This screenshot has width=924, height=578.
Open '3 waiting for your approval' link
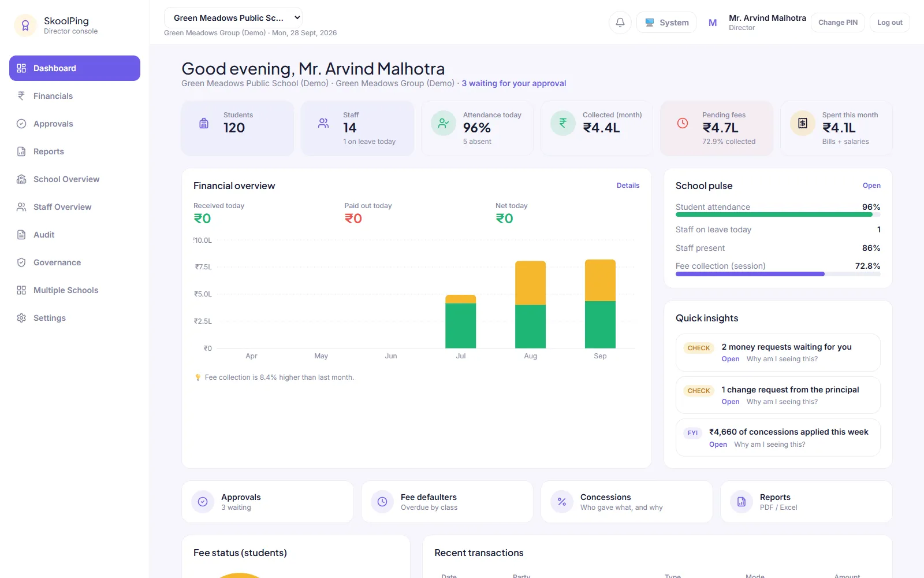[513, 83]
